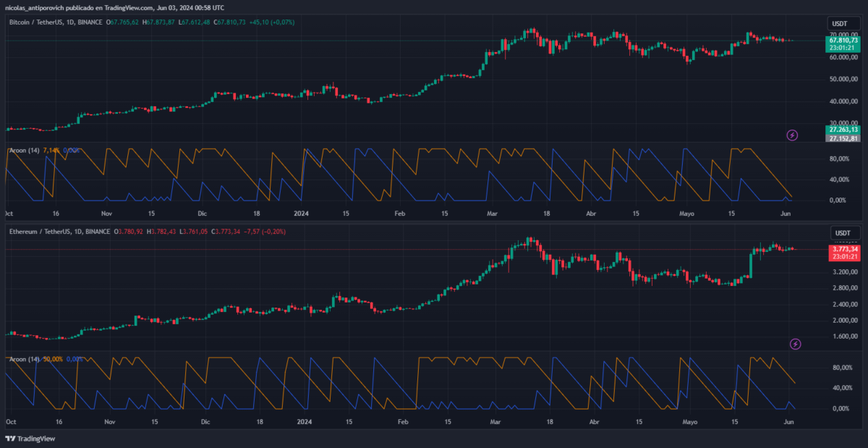The image size is (868, 448).
Task: Open the USDT currency selector on Bitcoin chart
Action: [x=842, y=25]
